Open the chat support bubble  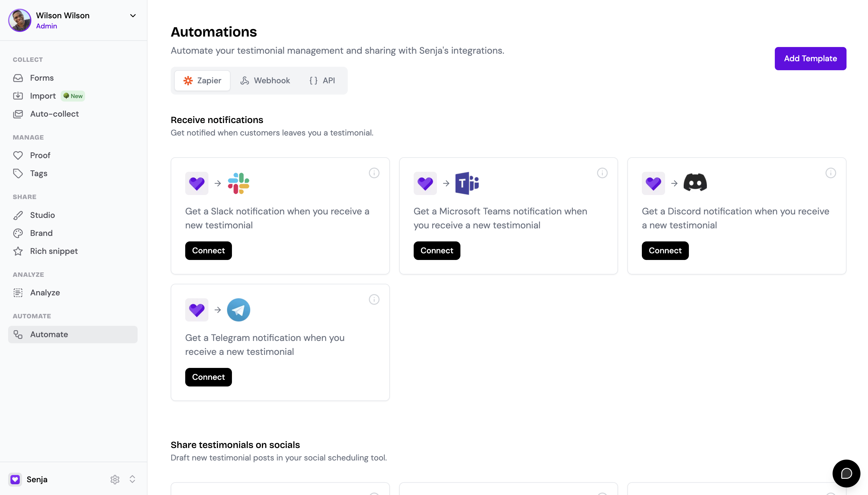[846, 473]
